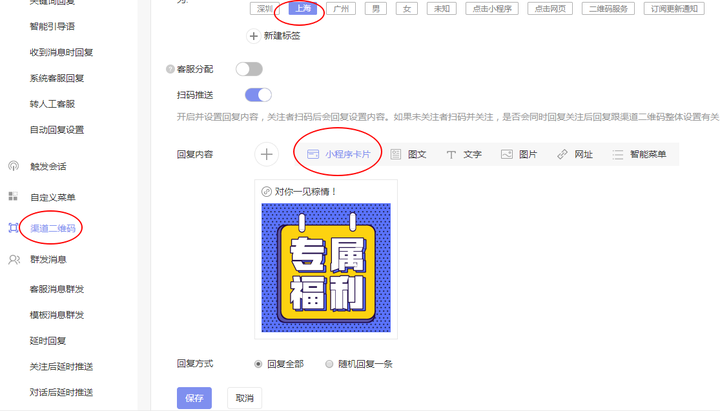Click the 网址 link chain icon
Image resolution: width=720 pixels, height=411 pixels.
click(x=562, y=154)
